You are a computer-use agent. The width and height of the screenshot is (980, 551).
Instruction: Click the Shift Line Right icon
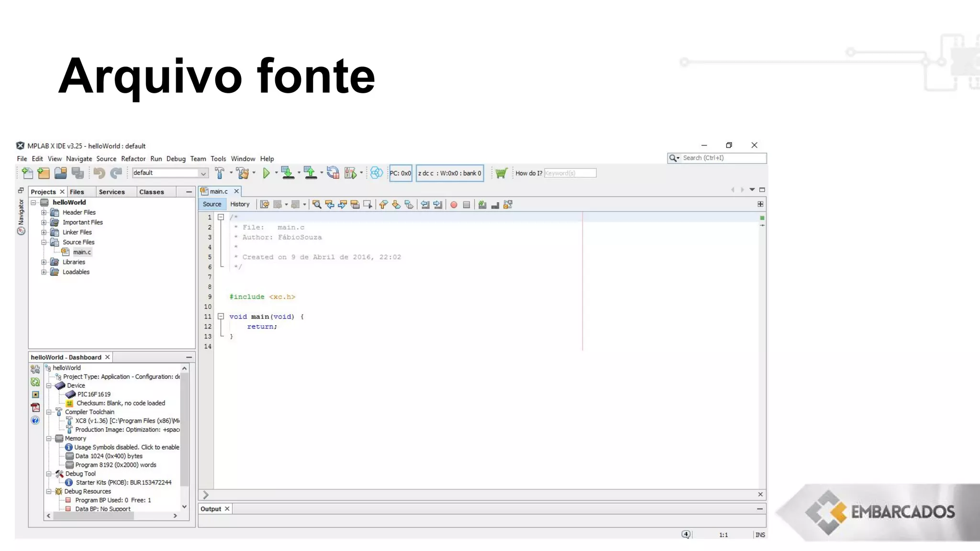(x=438, y=205)
